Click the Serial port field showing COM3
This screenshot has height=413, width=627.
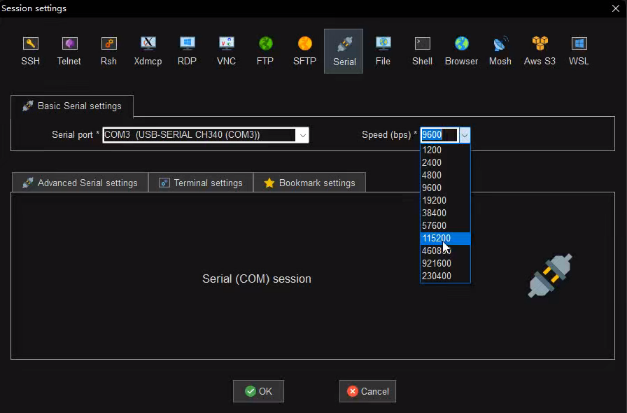[199, 135]
